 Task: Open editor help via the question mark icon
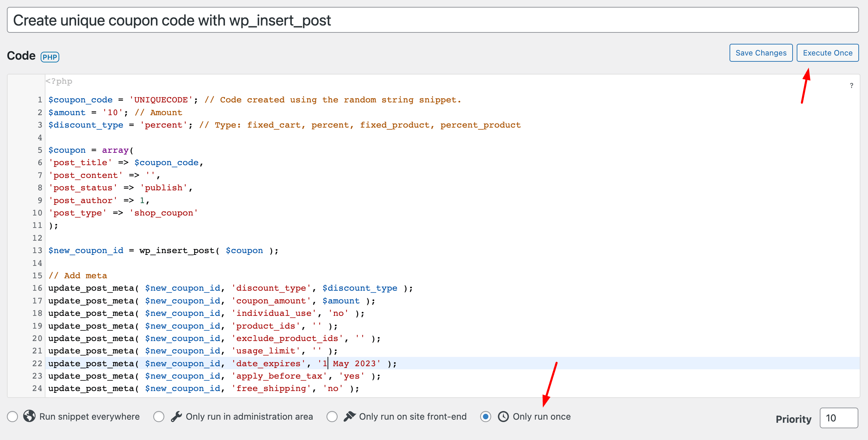[x=851, y=85]
